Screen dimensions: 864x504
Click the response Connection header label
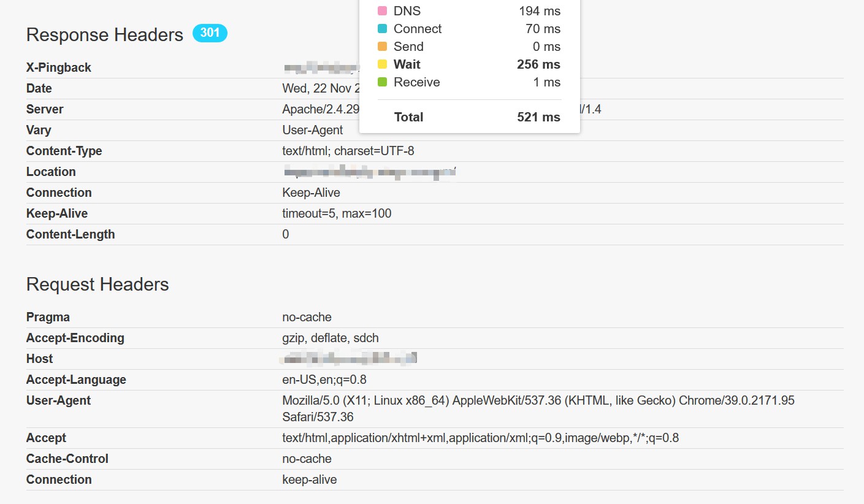(x=59, y=193)
